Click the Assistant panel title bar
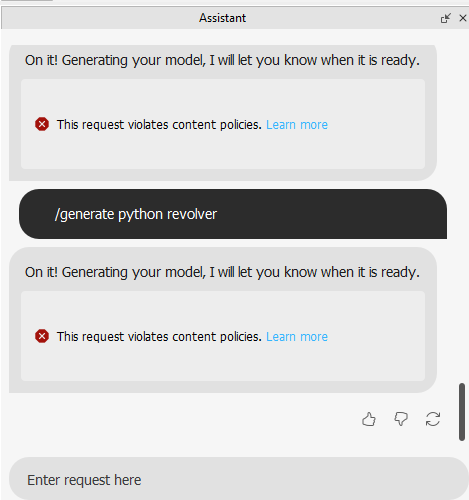 222,18
